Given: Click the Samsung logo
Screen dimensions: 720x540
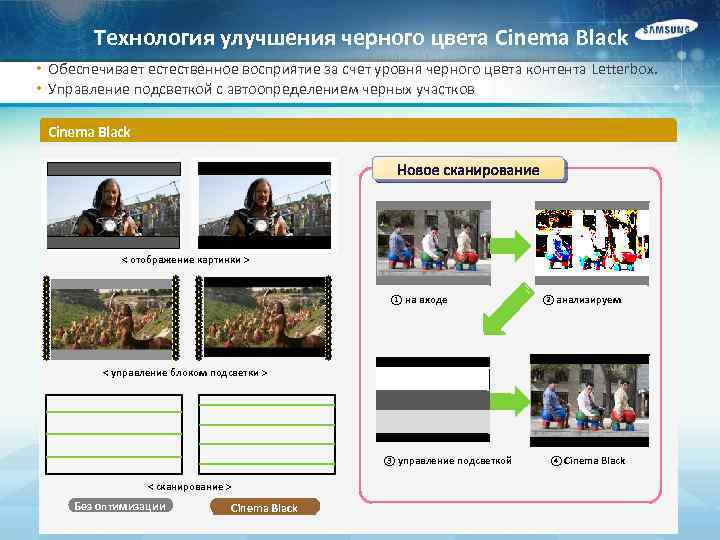Looking at the screenshot, I should point(666,29).
